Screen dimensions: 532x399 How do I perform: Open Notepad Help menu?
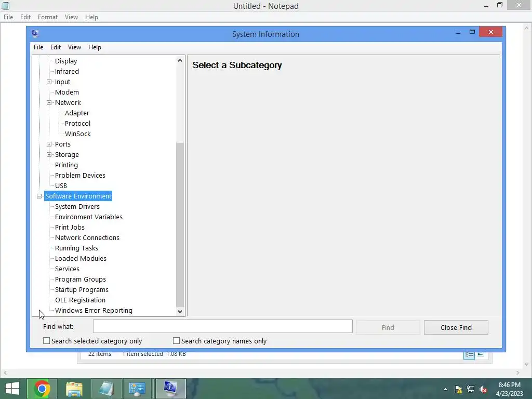coord(91,17)
